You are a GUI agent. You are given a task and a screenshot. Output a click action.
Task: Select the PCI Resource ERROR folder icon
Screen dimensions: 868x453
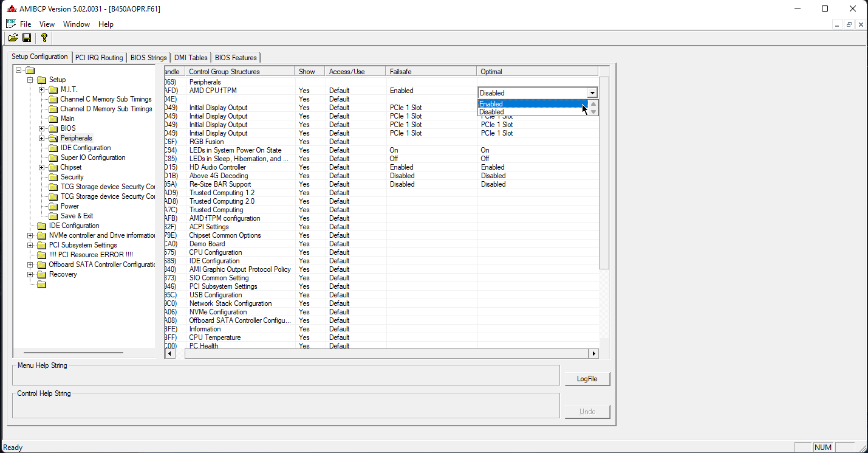42,255
